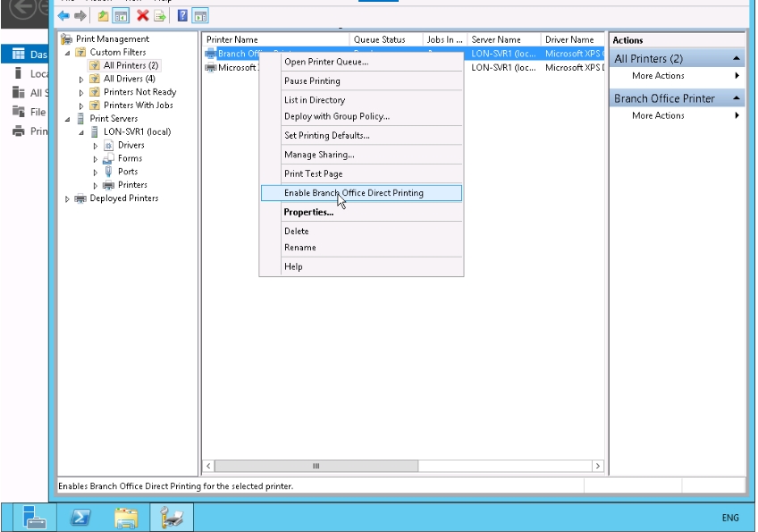This screenshot has height=532, width=758.
Task: Open PowerShell from the taskbar
Action: click(81, 517)
